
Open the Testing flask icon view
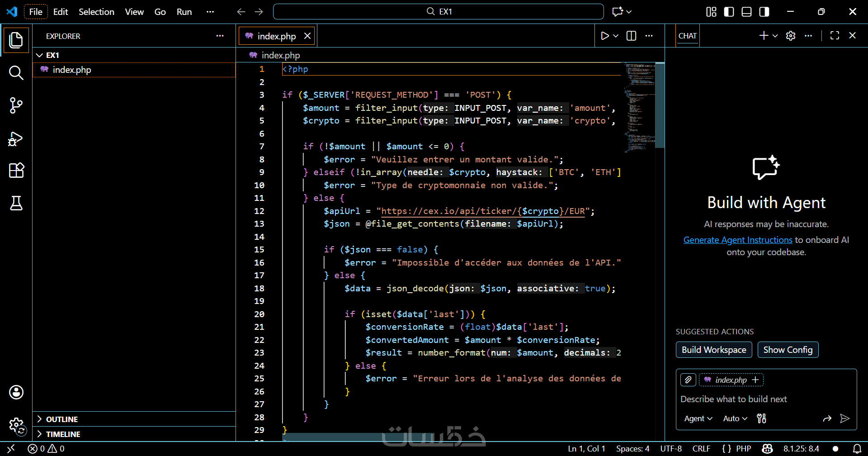coord(16,203)
